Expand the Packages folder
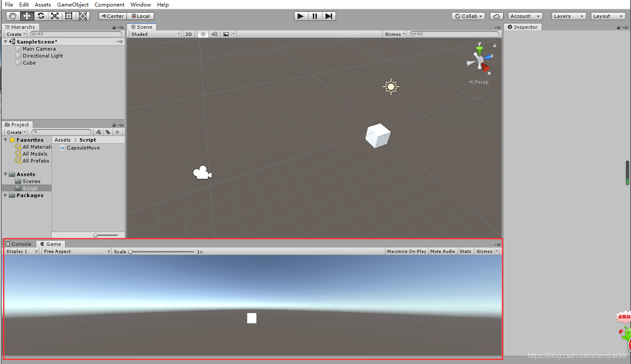This screenshot has width=631, height=364. 6,195
